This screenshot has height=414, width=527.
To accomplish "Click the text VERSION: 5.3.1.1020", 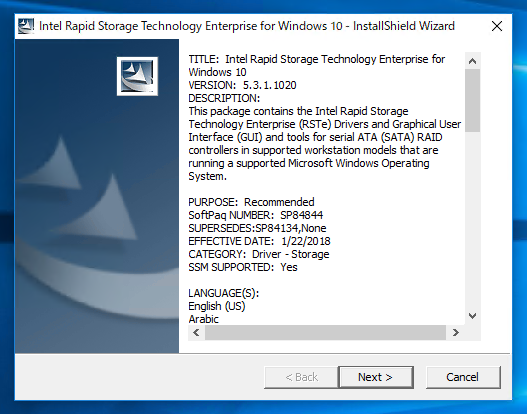I will pyautogui.click(x=242, y=85).
